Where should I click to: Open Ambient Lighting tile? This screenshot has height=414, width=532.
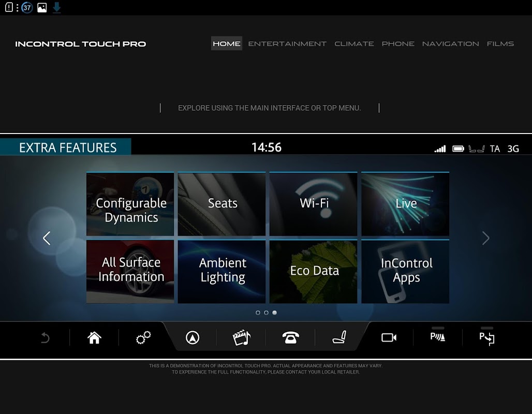[x=222, y=272]
